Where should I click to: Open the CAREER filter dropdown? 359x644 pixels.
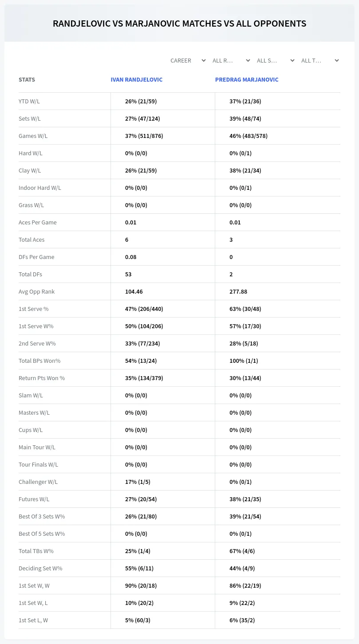(x=188, y=60)
